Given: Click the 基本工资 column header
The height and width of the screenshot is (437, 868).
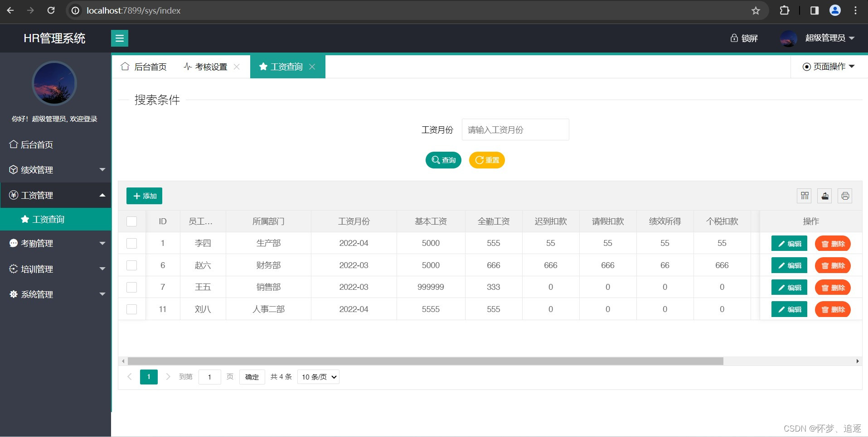Looking at the screenshot, I should point(431,221).
